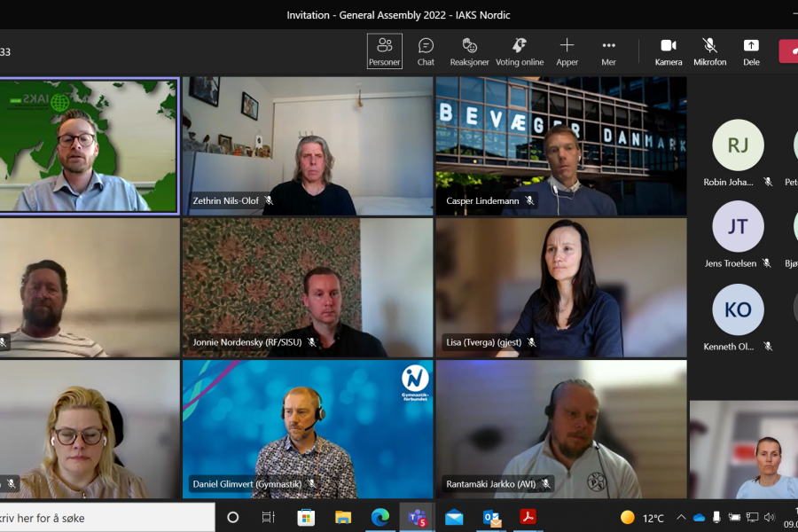
Task: Open the Chat panel
Action: pyautogui.click(x=426, y=51)
